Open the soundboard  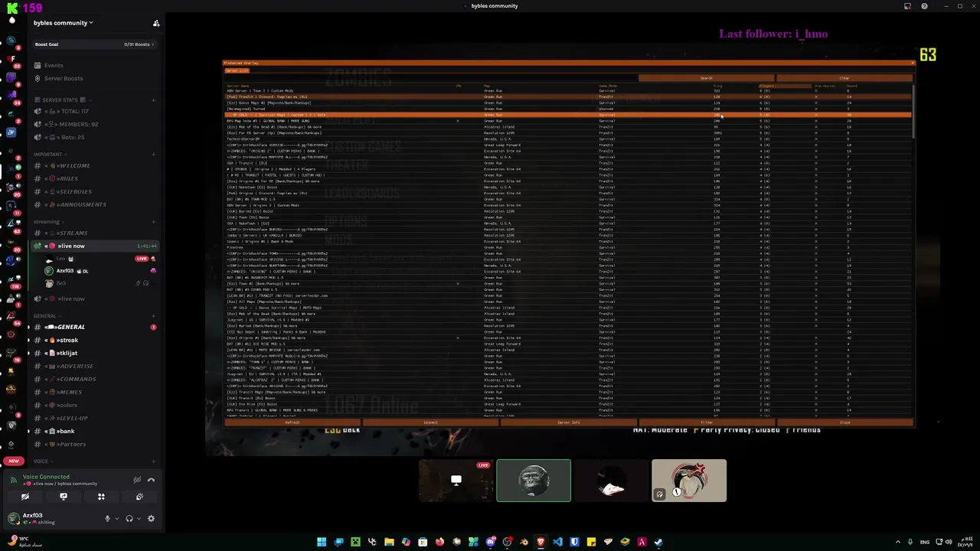[139, 497]
